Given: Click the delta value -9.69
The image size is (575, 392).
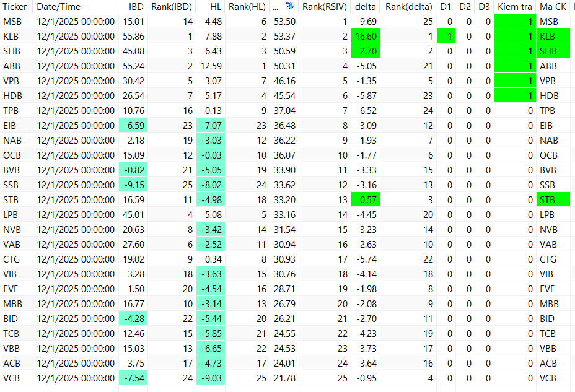Looking at the screenshot, I should tap(367, 22).
